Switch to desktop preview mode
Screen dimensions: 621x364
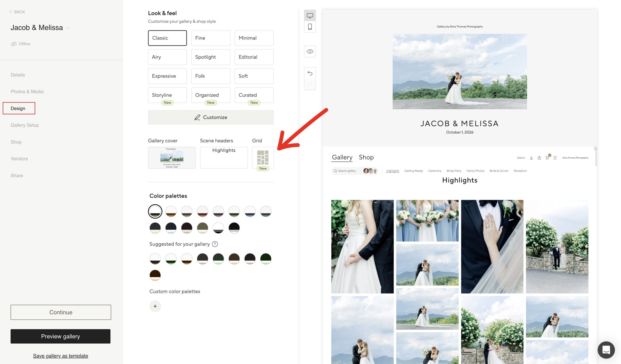tap(310, 16)
